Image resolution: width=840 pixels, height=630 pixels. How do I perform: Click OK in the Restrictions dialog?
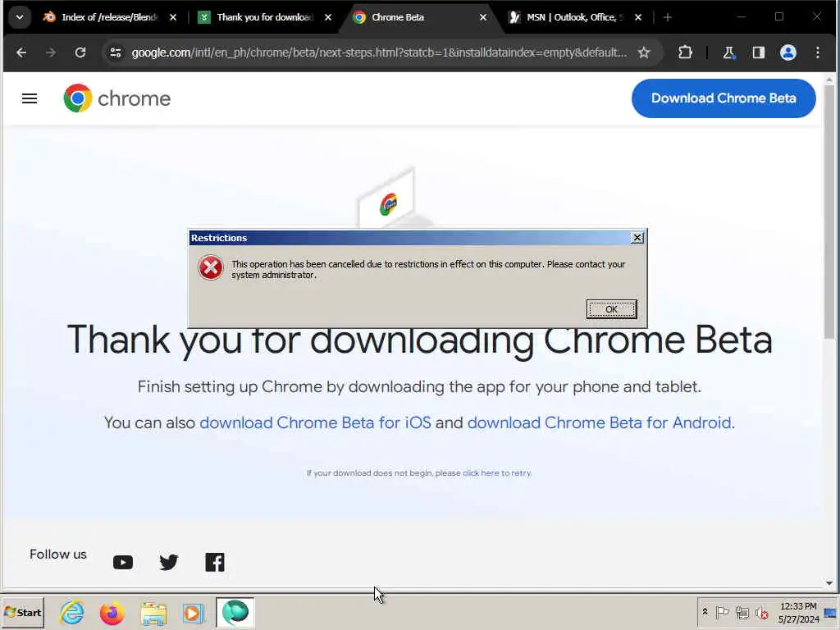coord(611,309)
